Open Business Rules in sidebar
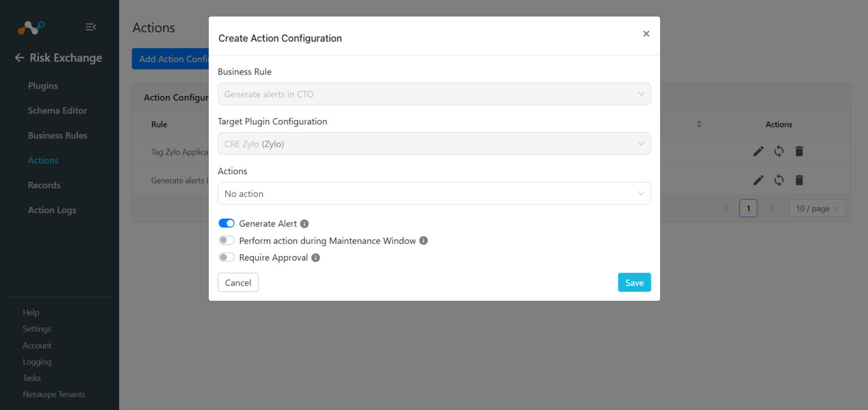The height and width of the screenshot is (410, 868). click(58, 135)
